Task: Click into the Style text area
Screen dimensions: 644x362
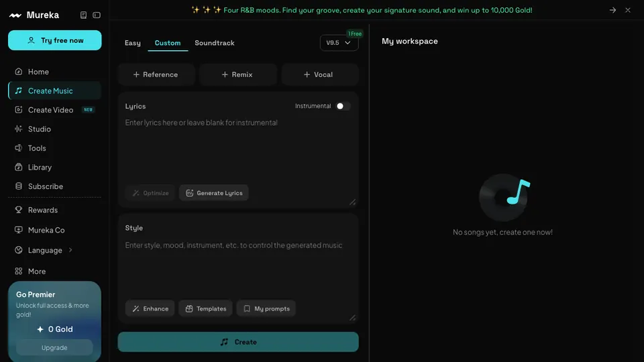Action: (237, 267)
